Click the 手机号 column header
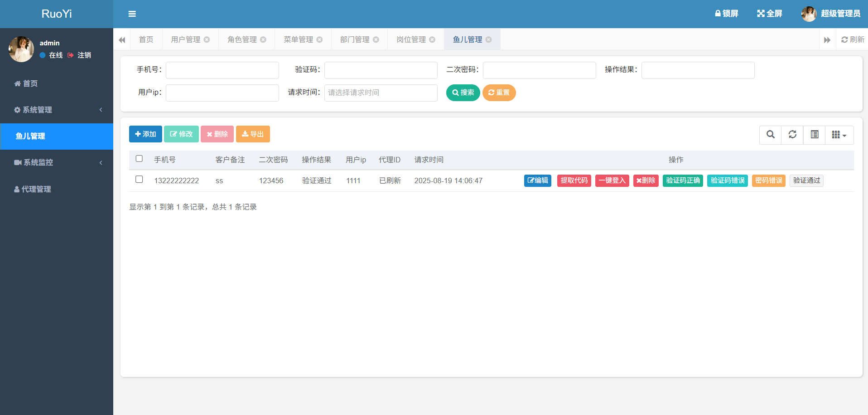The image size is (868, 415). pyautogui.click(x=165, y=160)
